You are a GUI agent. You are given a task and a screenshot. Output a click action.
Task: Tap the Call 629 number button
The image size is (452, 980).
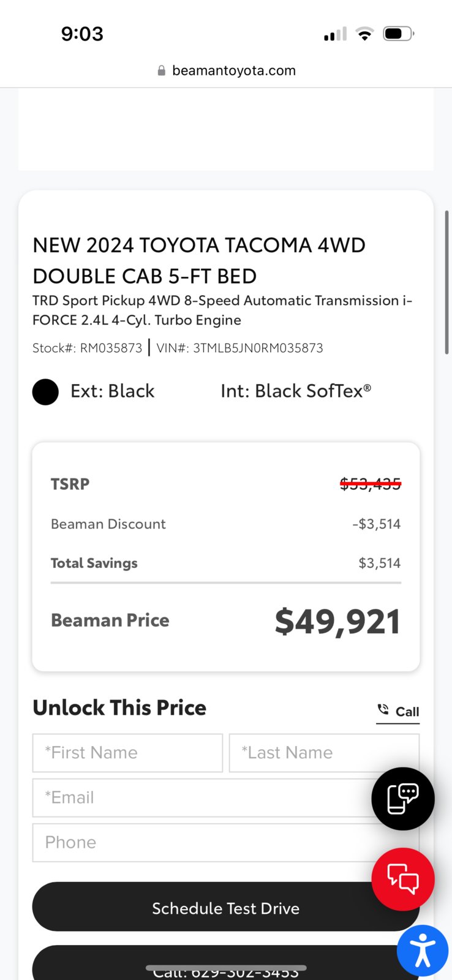coord(226,963)
